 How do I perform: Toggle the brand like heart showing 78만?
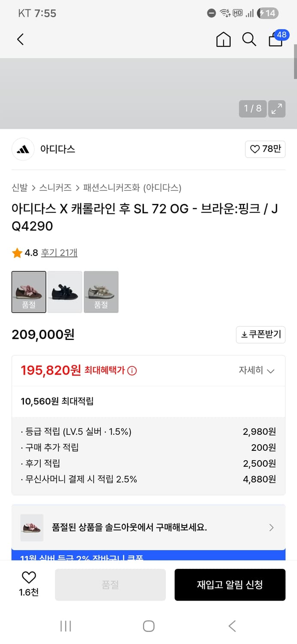(x=265, y=149)
